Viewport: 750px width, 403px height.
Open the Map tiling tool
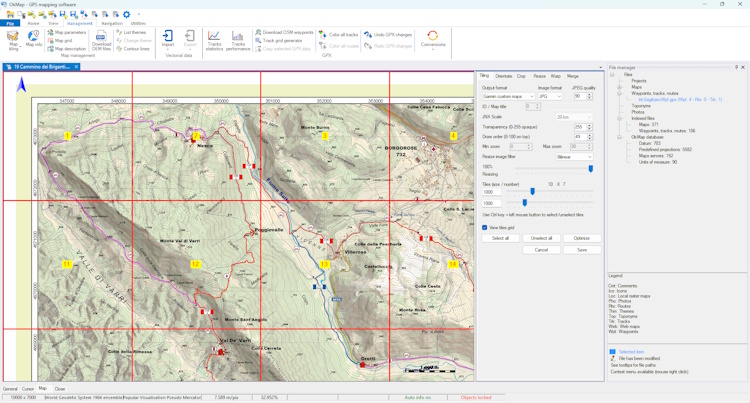[x=13, y=40]
